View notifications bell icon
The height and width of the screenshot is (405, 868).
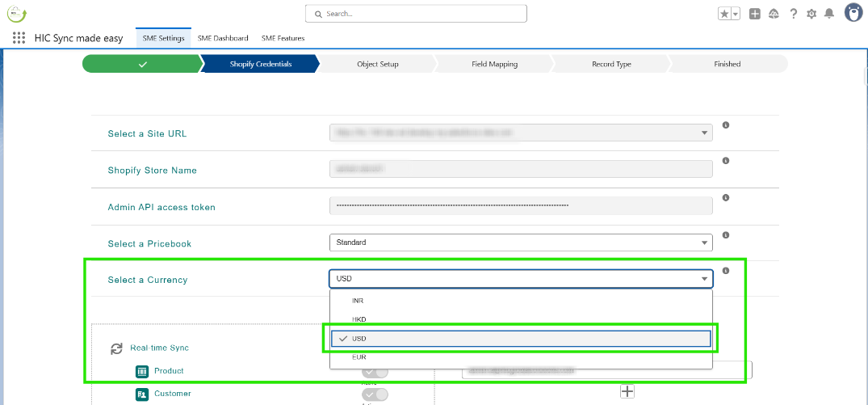click(829, 14)
